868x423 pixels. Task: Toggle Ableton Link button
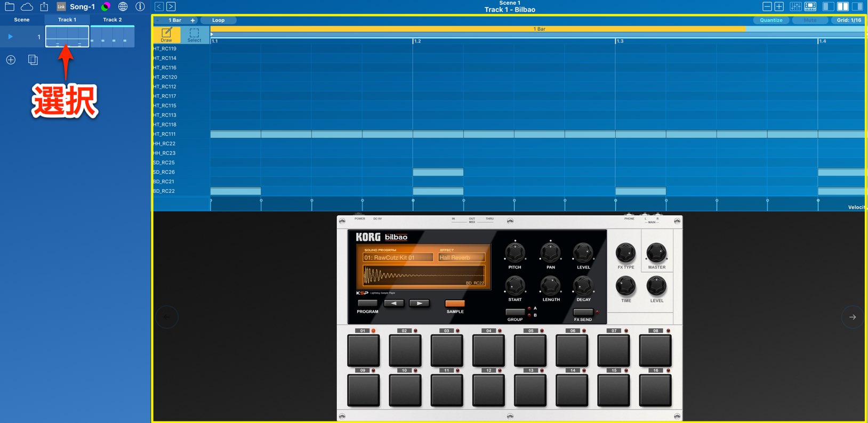pyautogui.click(x=61, y=6)
